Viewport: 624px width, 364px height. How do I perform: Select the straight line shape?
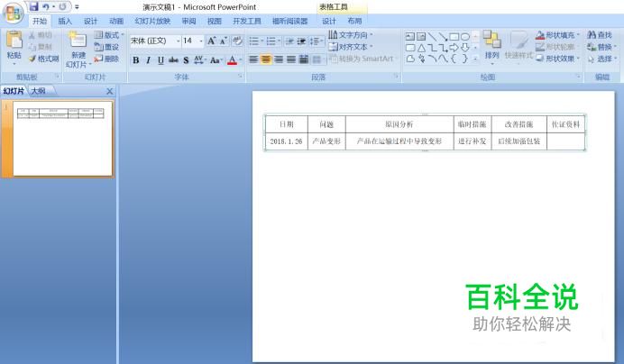coord(432,37)
